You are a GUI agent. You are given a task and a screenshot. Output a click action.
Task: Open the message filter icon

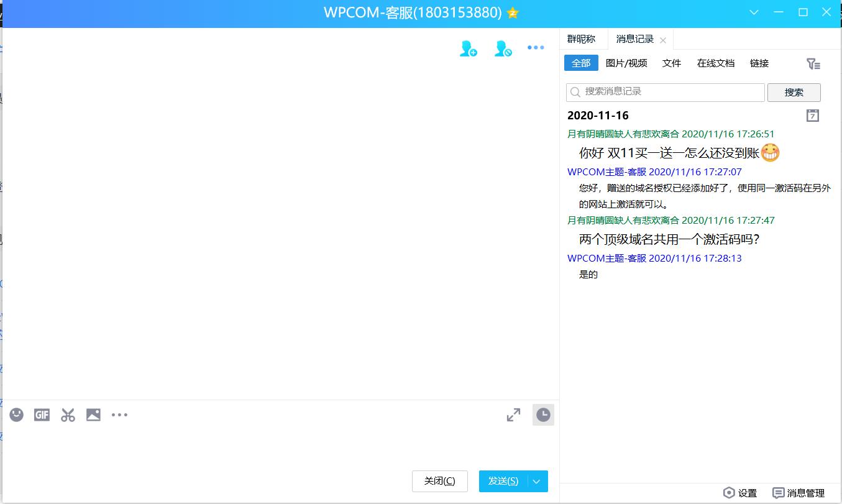(x=813, y=63)
